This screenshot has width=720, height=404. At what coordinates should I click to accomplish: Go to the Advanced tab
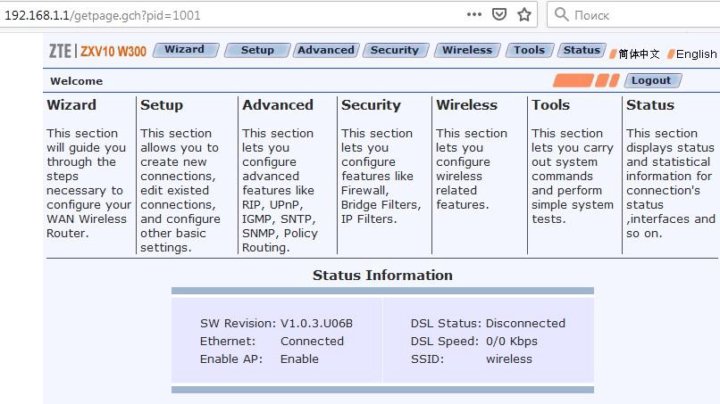tap(326, 50)
